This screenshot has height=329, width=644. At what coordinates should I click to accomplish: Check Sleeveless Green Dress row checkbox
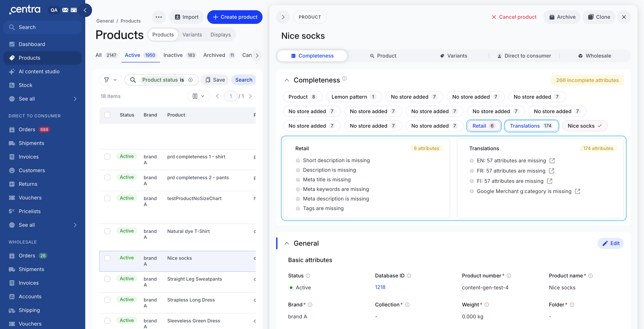point(107,320)
